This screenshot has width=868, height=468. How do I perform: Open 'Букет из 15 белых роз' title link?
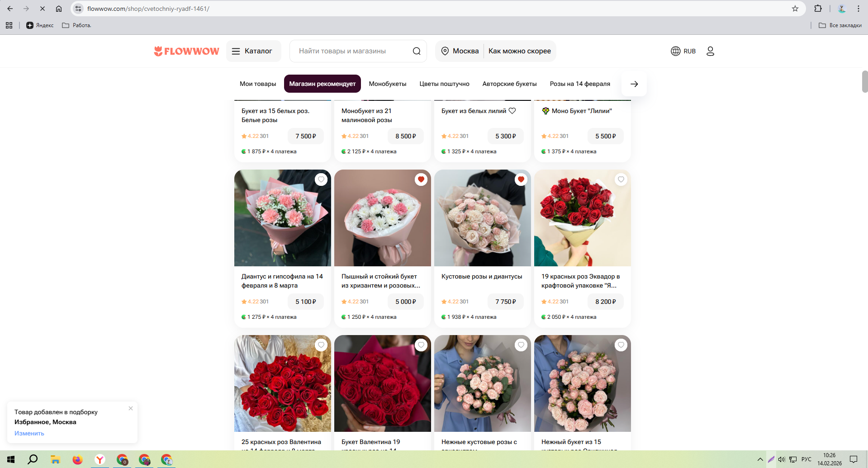click(275, 115)
